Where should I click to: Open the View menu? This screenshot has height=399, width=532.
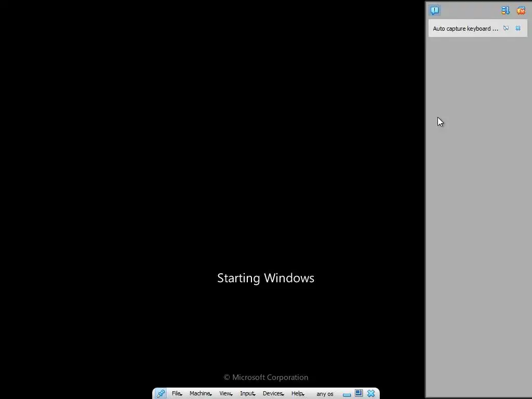[225, 394]
